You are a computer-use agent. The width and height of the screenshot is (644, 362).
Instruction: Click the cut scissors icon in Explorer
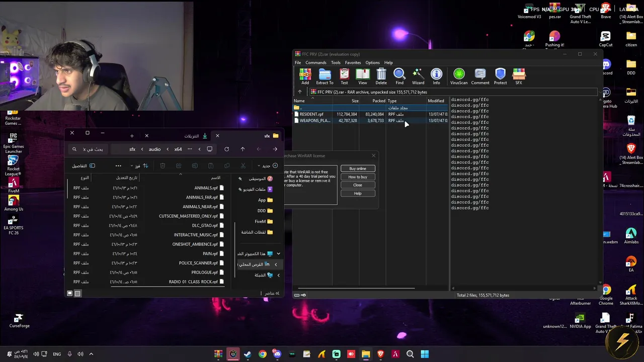pyautogui.click(x=243, y=166)
